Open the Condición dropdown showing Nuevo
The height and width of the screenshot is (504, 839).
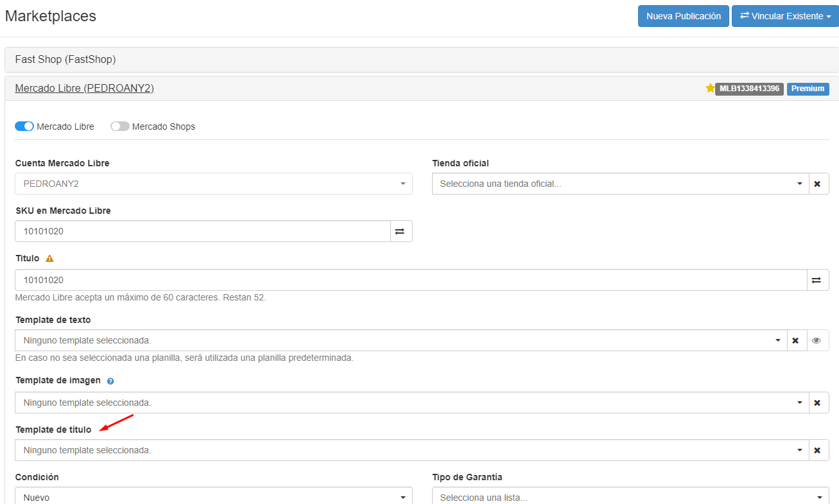point(214,496)
